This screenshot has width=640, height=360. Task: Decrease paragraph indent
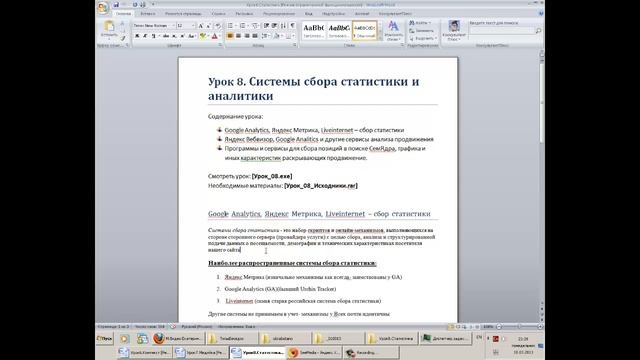pos(267,26)
